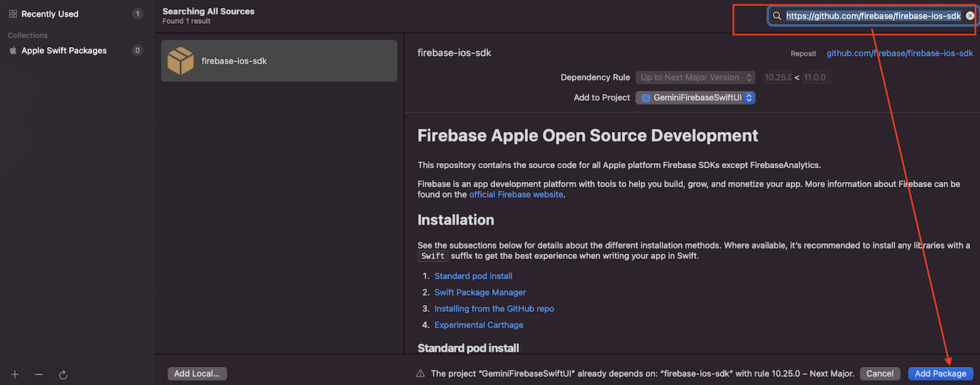This screenshot has height=385, width=980.
Task: Clear the search field with x icon
Action: 970,15
